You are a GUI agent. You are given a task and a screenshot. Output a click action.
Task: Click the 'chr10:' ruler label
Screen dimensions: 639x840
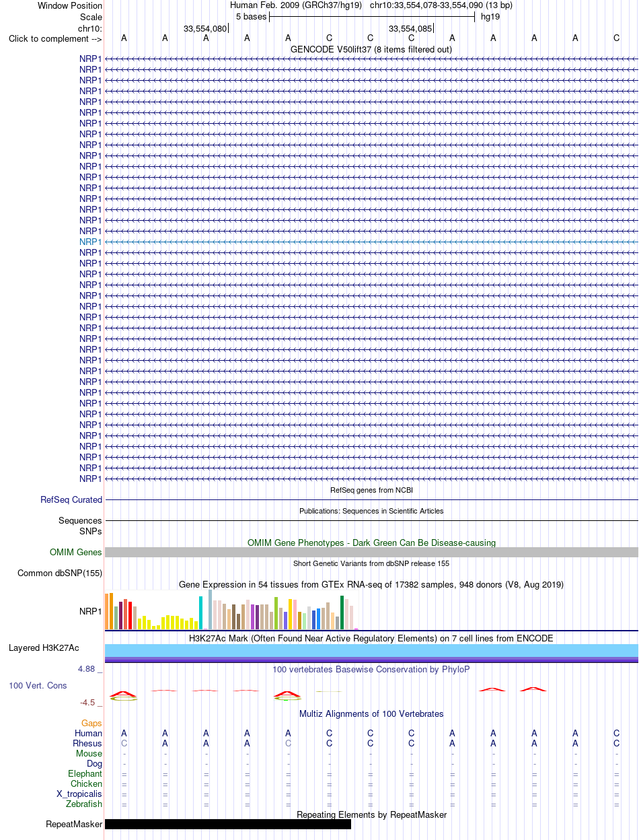(x=90, y=28)
